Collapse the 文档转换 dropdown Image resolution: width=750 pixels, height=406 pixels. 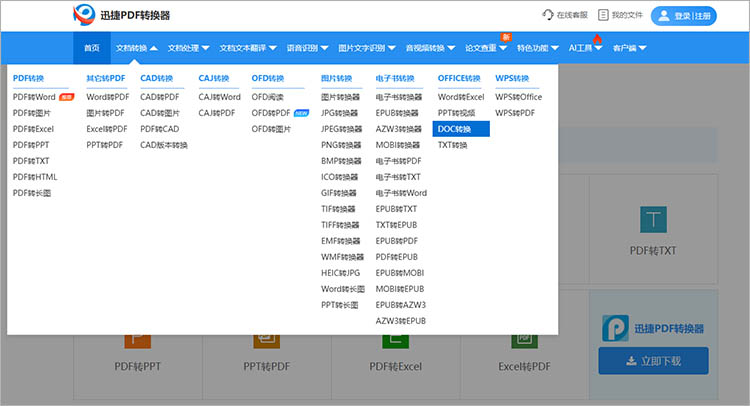point(137,48)
